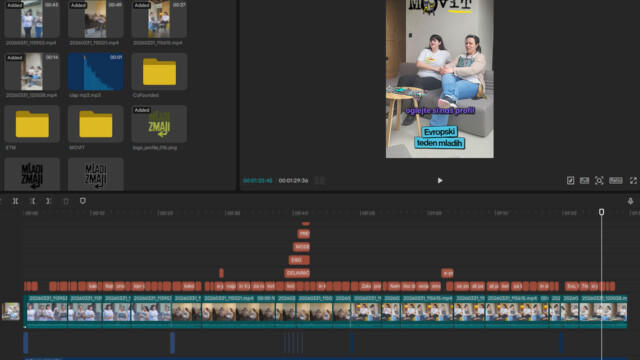Open the Ratio button in the preview
The height and width of the screenshot is (360, 640).
(616, 180)
